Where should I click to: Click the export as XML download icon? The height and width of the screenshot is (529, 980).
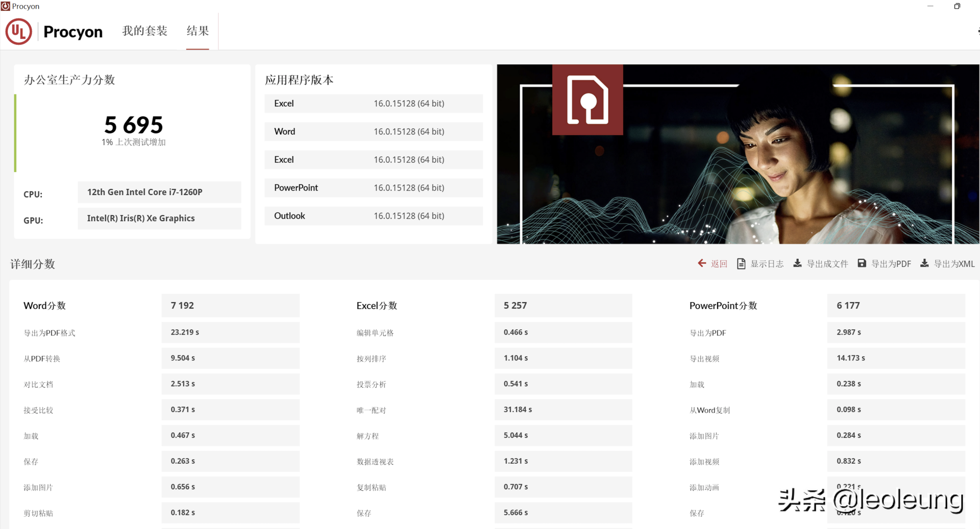click(x=924, y=263)
